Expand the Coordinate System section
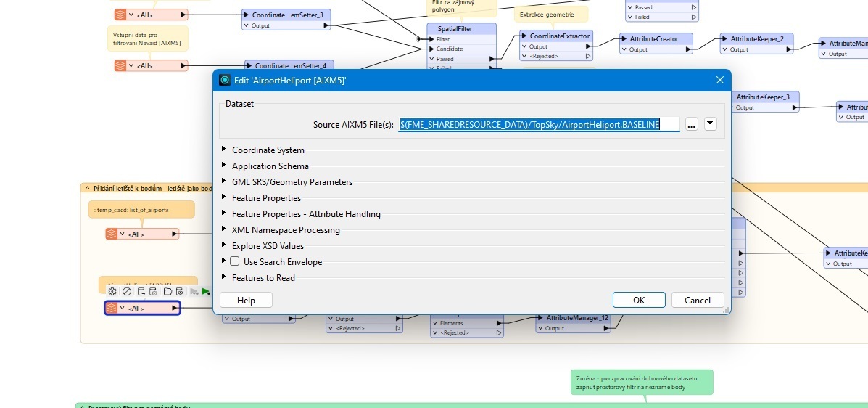The image size is (868, 408). coord(223,149)
